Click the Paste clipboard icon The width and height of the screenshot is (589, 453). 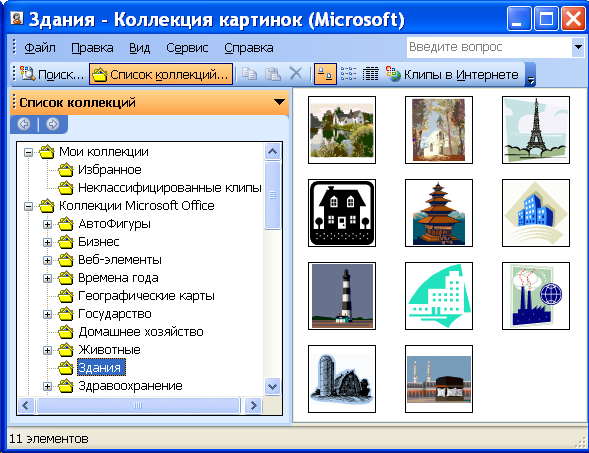point(273,74)
